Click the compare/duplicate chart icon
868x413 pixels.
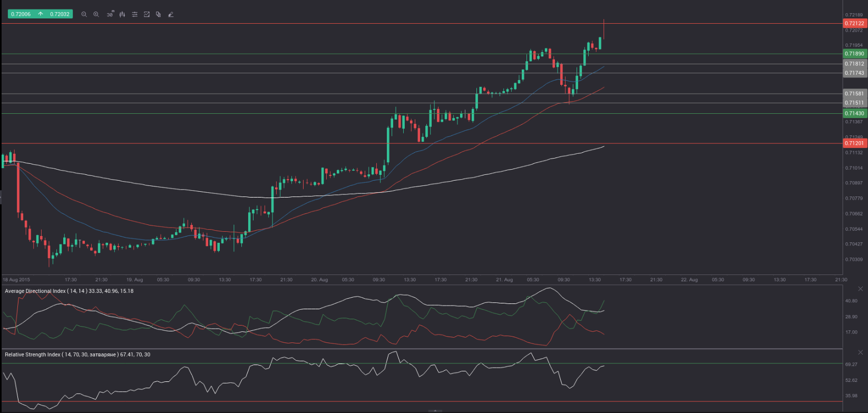tap(158, 15)
